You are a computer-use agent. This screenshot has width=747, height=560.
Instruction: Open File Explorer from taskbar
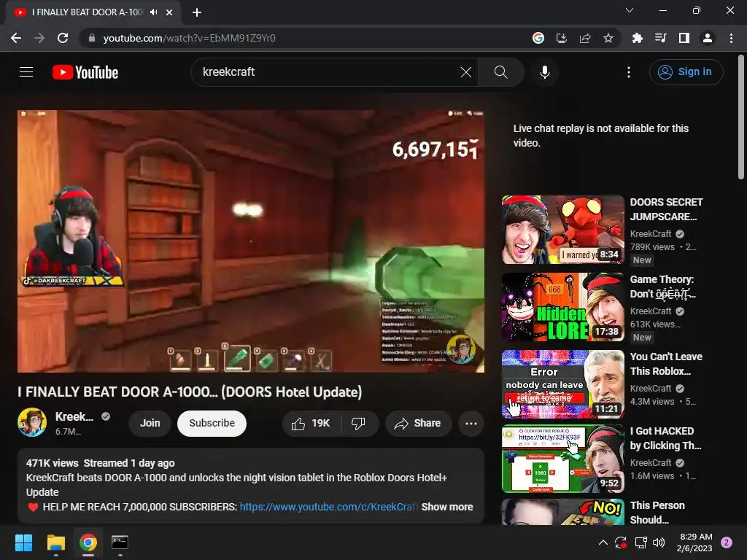pos(55,542)
